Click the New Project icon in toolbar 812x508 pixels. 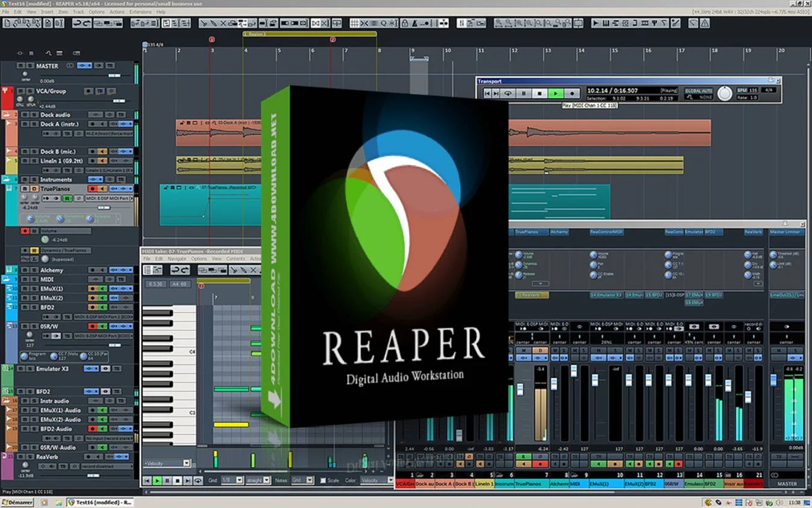click(x=7, y=23)
